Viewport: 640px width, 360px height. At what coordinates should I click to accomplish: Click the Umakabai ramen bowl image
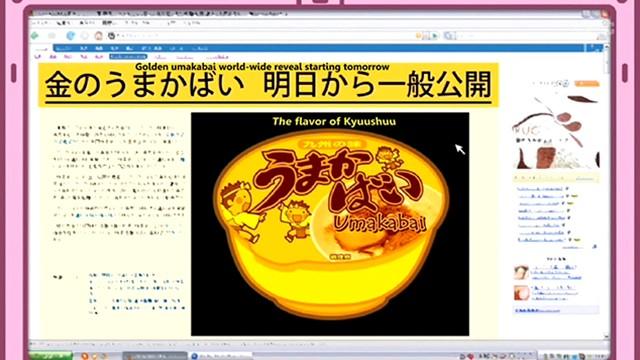click(330, 224)
